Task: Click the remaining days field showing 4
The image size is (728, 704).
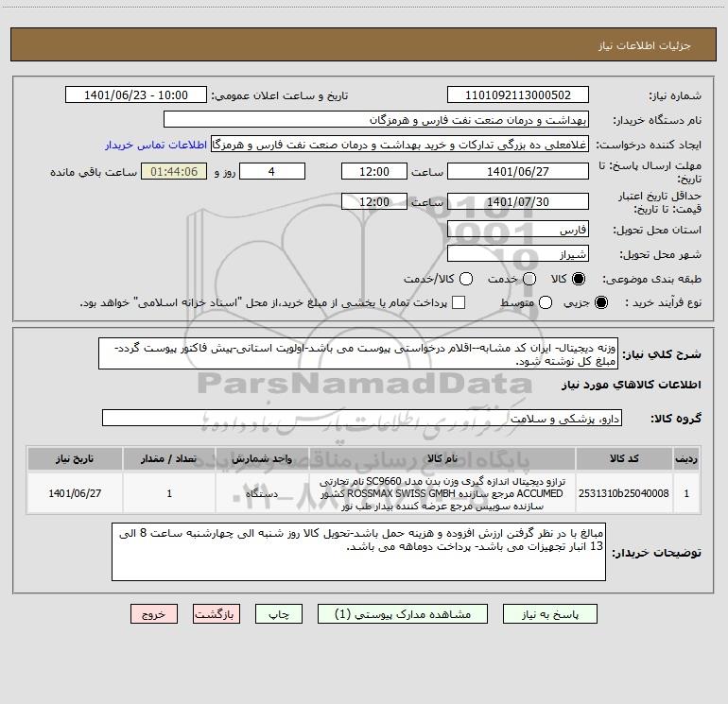Action: click(x=272, y=172)
